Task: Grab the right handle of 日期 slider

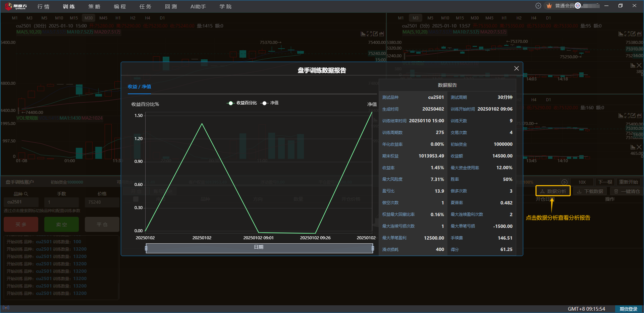Action: [x=373, y=248]
